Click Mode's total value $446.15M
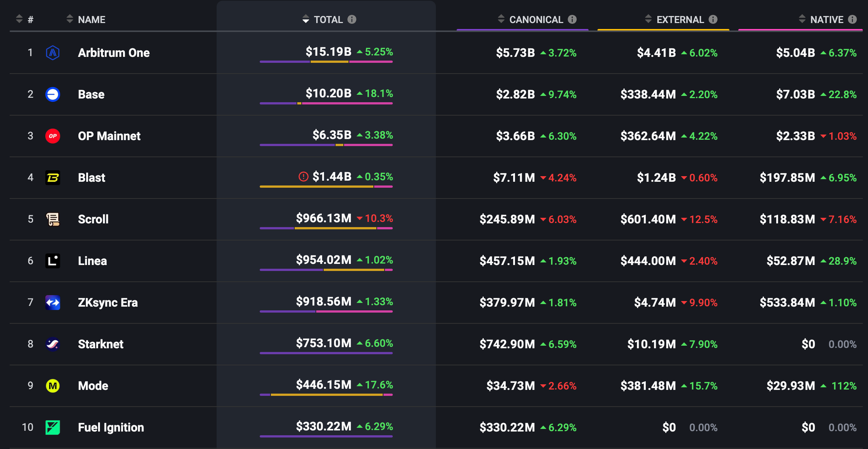868x449 pixels. tap(323, 385)
